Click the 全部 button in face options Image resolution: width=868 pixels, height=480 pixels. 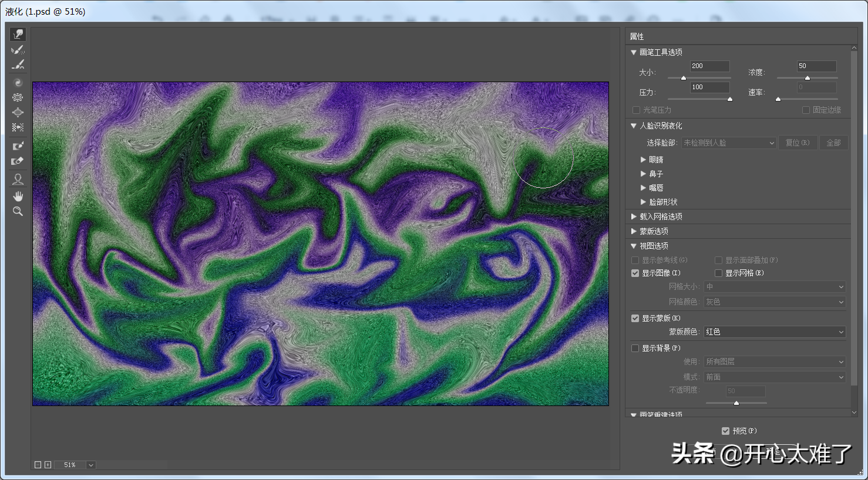[833, 143]
